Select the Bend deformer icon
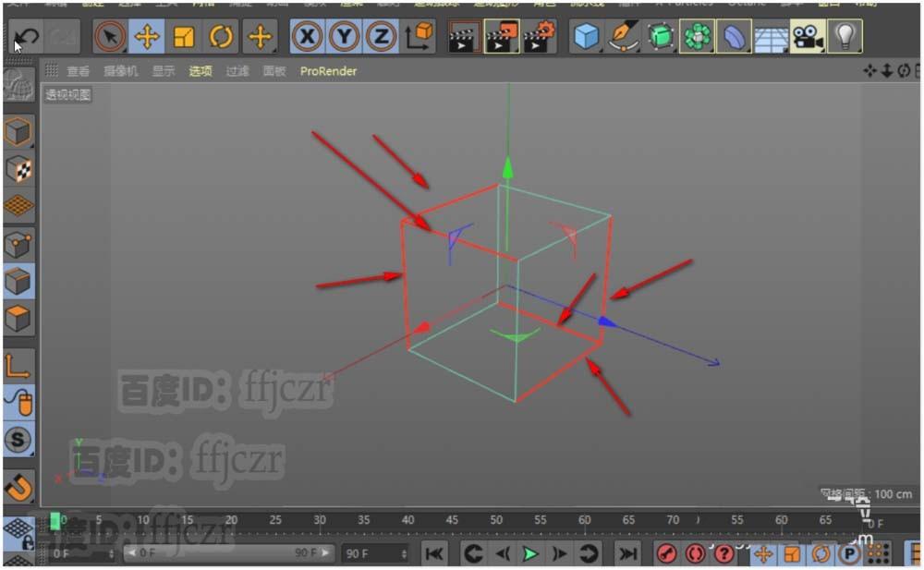 pos(735,35)
